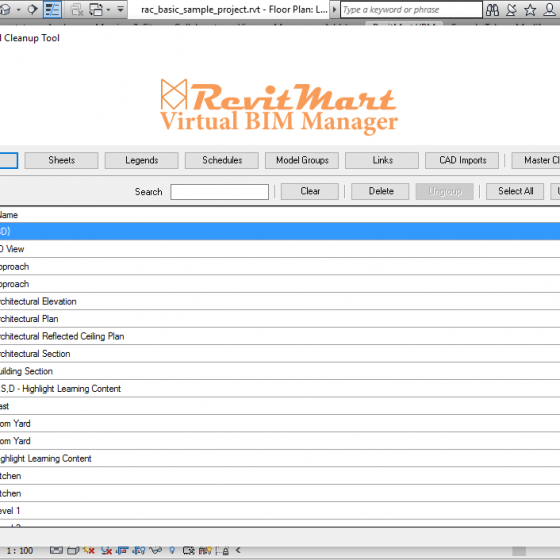Open the 3D View dropdown arrow
560x560 pixels.
(18, 10)
